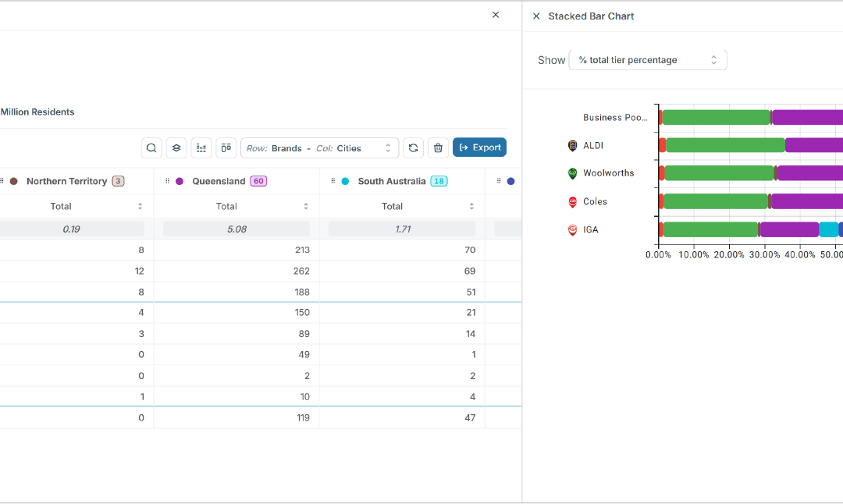The image size is (843, 504).
Task: Sort by South Australia Total column
Action: click(471, 207)
